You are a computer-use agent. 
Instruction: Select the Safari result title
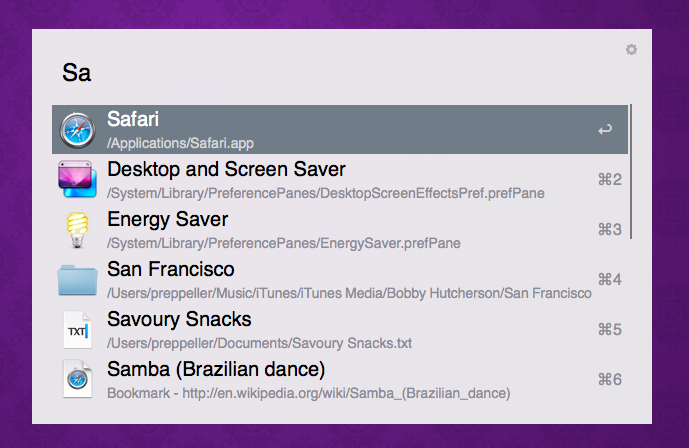pos(133,120)
